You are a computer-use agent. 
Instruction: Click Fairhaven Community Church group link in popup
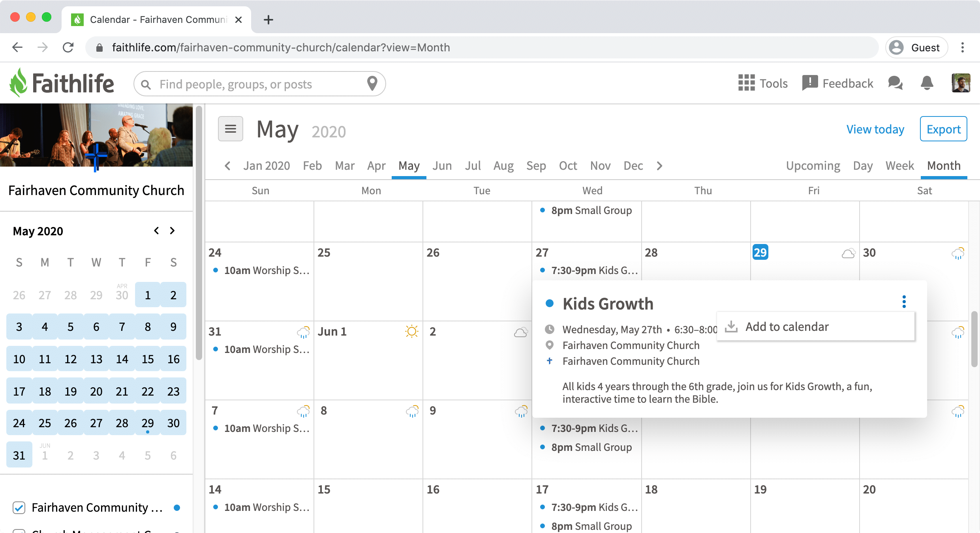(x=631, y=361)
